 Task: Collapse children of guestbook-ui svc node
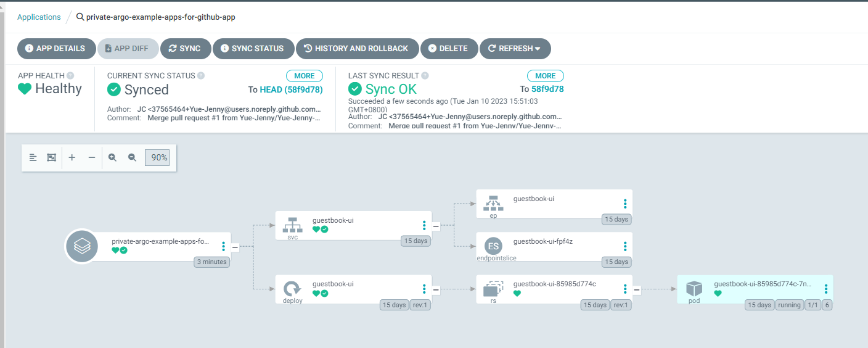[436, 226]
